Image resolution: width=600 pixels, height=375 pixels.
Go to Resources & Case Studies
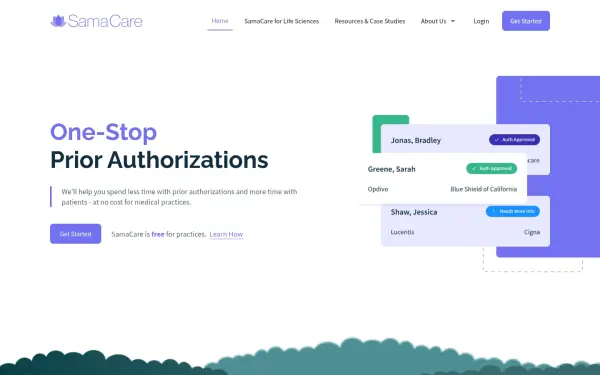tap(370, 21)
